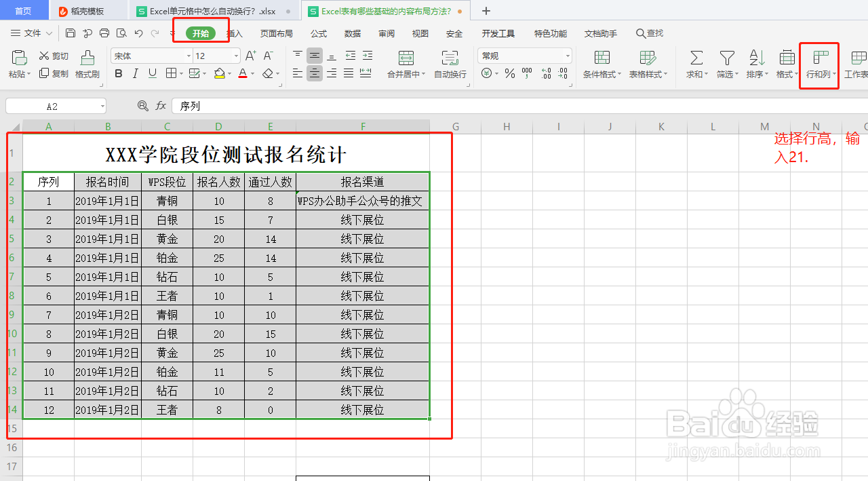868x481 pixels.
Task: Click the increase decimal places icon
Action: (x=547, y=74)
